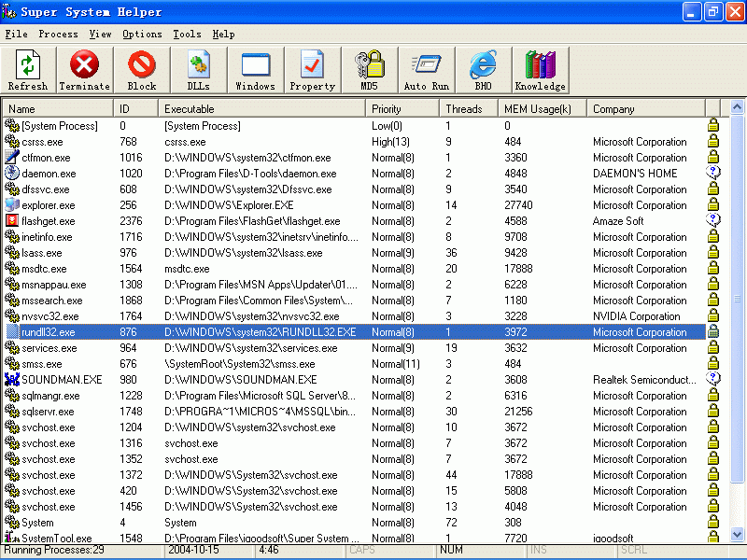747x560 pixels.
Task: Select the inetinfo.exe process name
Action: [x=47, y=237]
